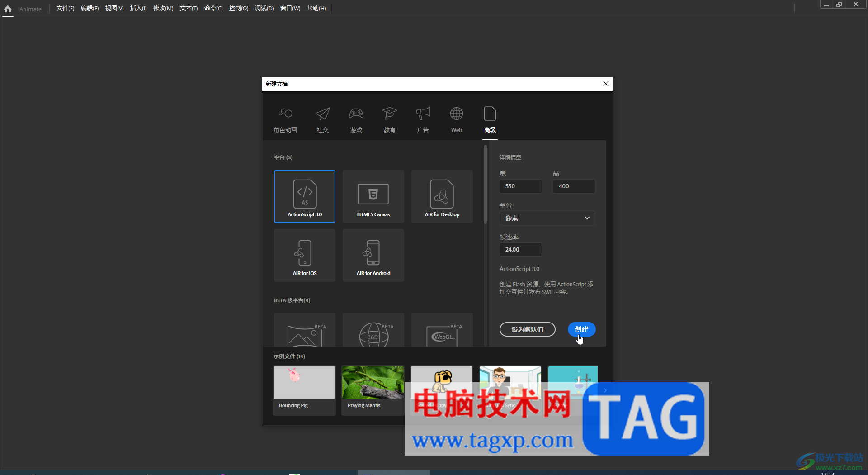Choose the BETA VR panorama platform
Image resolution: width=868 pixels, height=475 pixels.
(x=305, y=330)
